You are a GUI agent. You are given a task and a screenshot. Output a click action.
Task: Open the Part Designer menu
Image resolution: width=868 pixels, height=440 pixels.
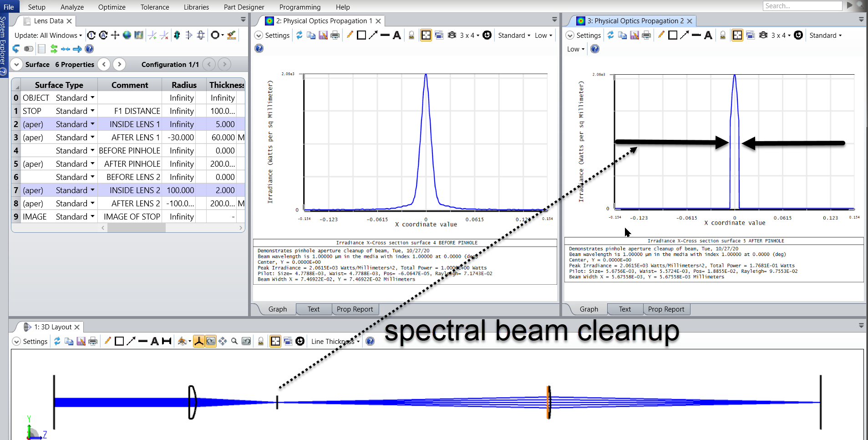pos(244,7)
